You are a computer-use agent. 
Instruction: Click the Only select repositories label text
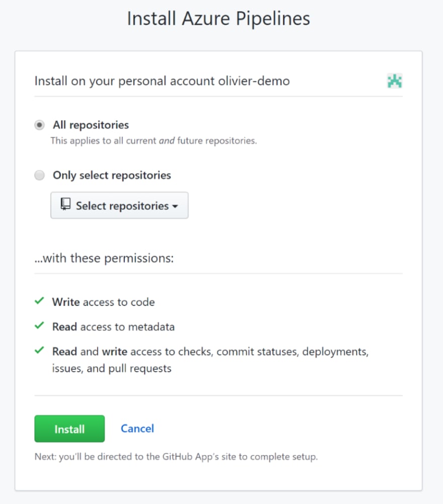(112, 176)
